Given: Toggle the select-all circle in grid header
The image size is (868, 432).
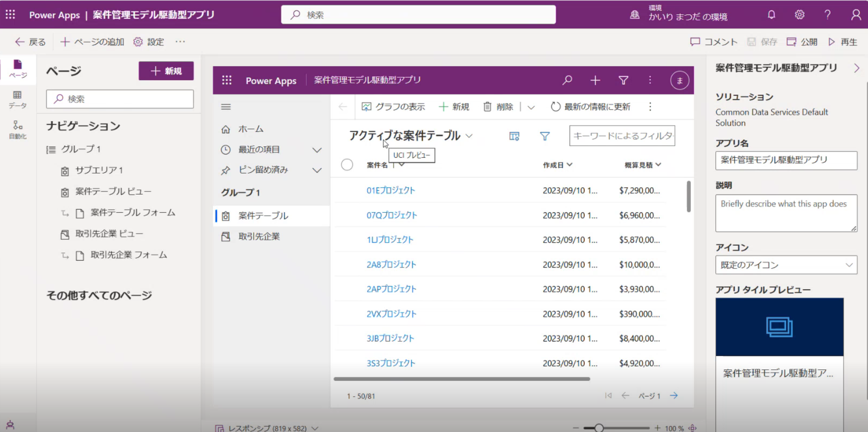Looking at the screenshot, I should 347,164.
